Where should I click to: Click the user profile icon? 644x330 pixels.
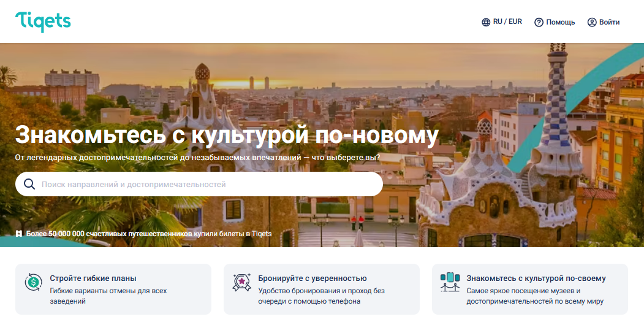coord(592,22)
